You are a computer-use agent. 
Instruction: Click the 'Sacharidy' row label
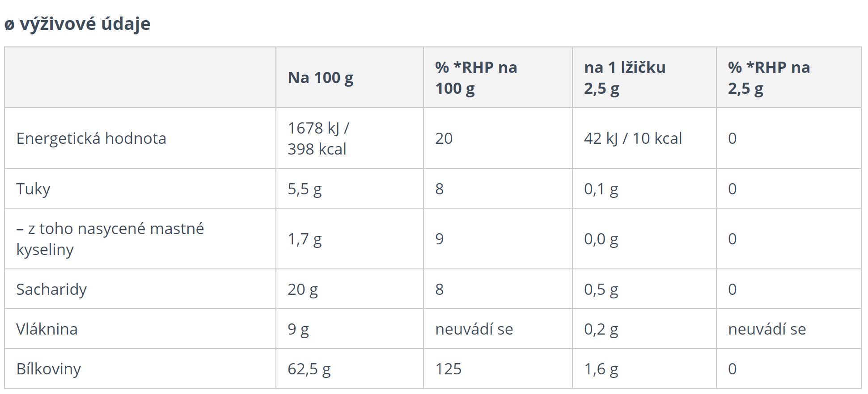tap(51, 289)
